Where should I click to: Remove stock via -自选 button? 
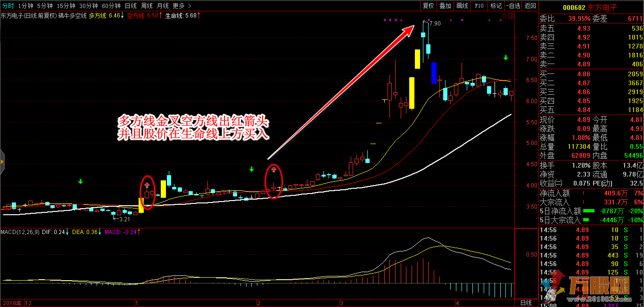coord(513,6)
